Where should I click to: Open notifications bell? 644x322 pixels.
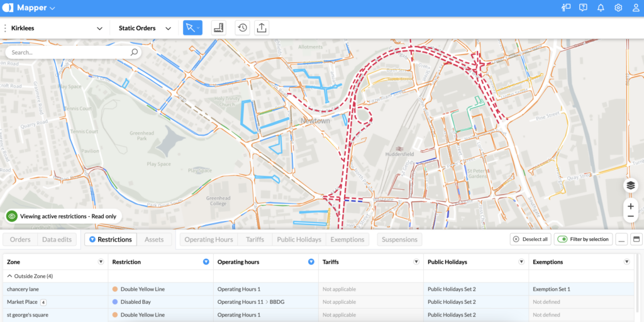[x=601, y=8]
